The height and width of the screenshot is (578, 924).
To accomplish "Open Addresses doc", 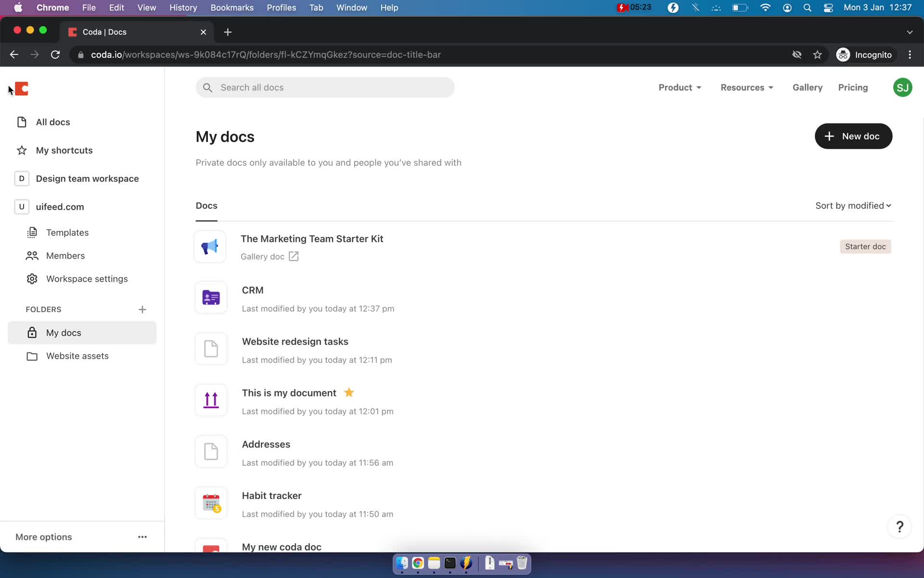I will point(266,445).
